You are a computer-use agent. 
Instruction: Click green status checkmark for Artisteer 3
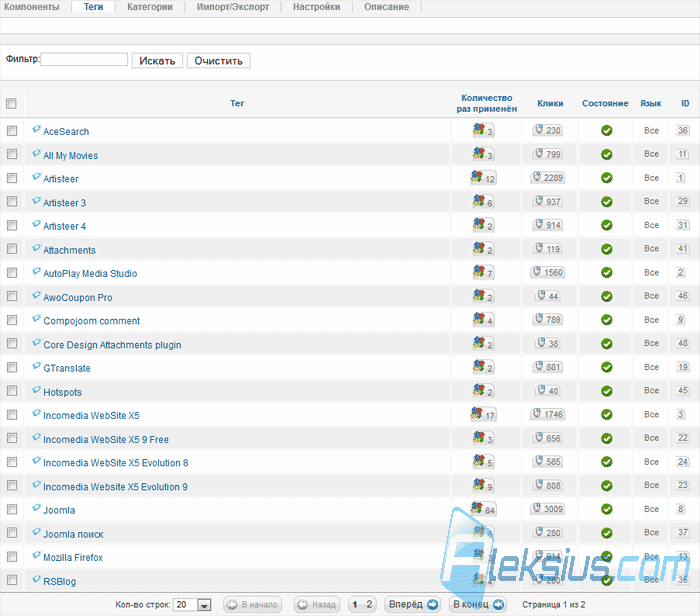(x=606, y=202)
